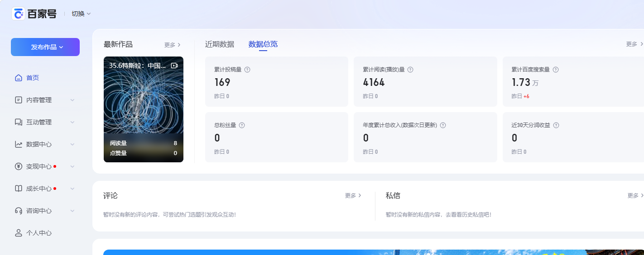The height and width of the screenshot is (255, 644).
Task: Click the 个人中心 person icon
Action: [19, 233]
